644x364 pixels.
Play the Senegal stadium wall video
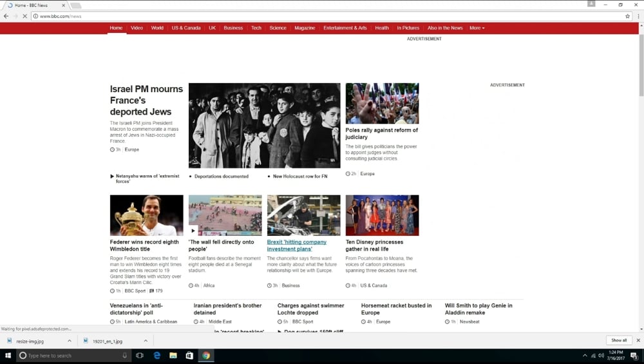193,231
